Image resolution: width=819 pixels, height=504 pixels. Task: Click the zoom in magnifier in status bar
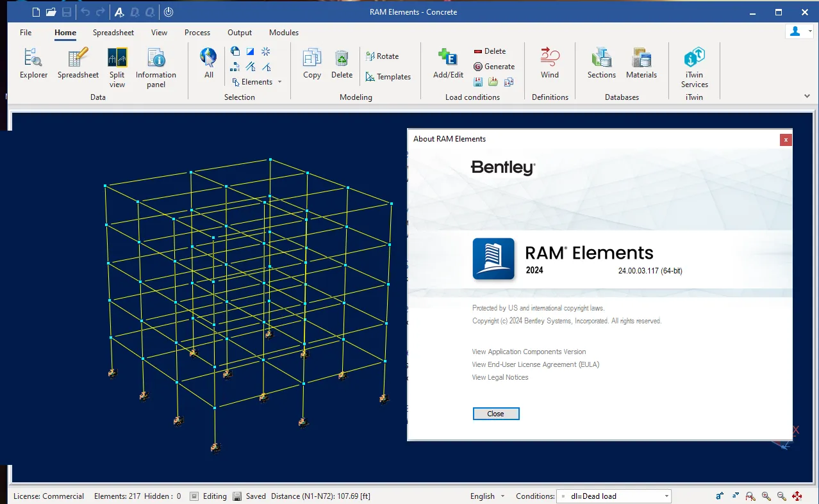(766, 496)
